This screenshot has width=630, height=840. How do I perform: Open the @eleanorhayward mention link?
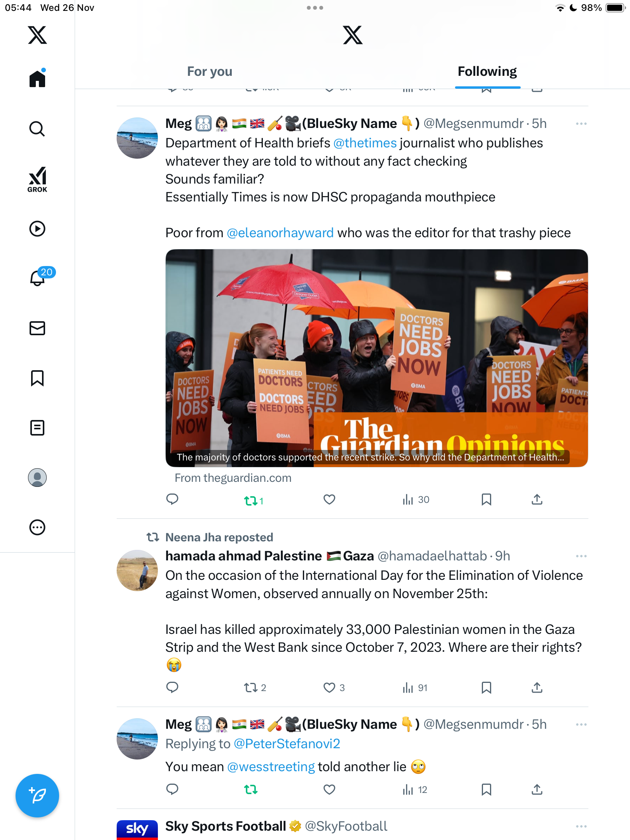click(280, 233)
